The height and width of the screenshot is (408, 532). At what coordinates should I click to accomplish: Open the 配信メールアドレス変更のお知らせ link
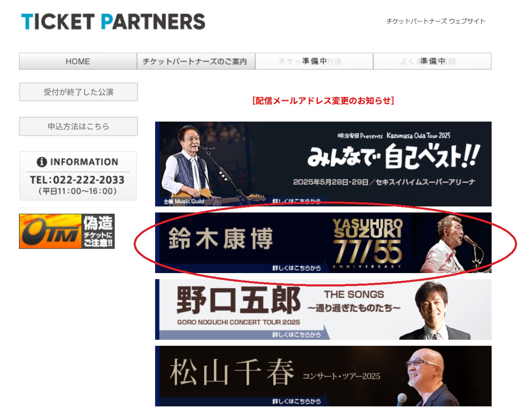(x=323, y=101)
